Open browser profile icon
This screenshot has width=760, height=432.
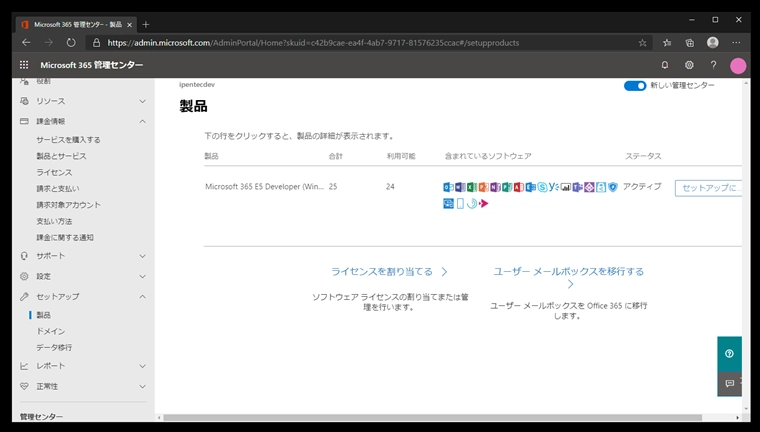click(x=712, y=43)
